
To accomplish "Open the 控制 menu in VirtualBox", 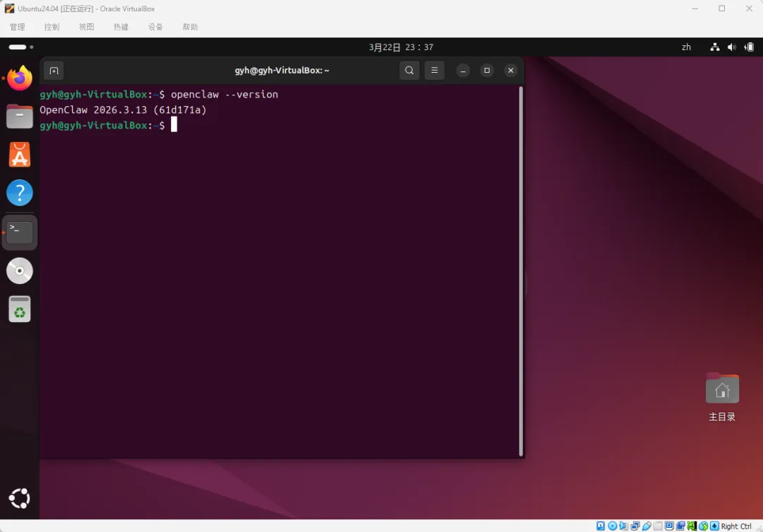I will click(52, 27).
